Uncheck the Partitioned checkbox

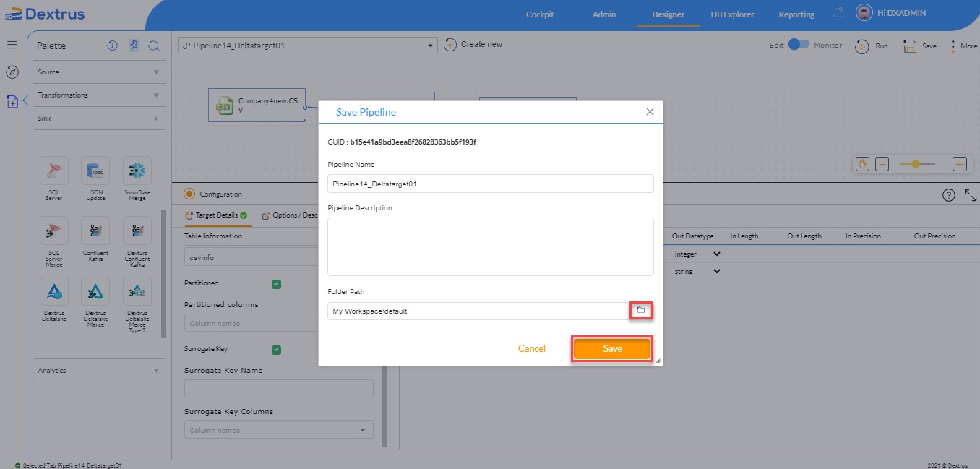pos(276,284)
